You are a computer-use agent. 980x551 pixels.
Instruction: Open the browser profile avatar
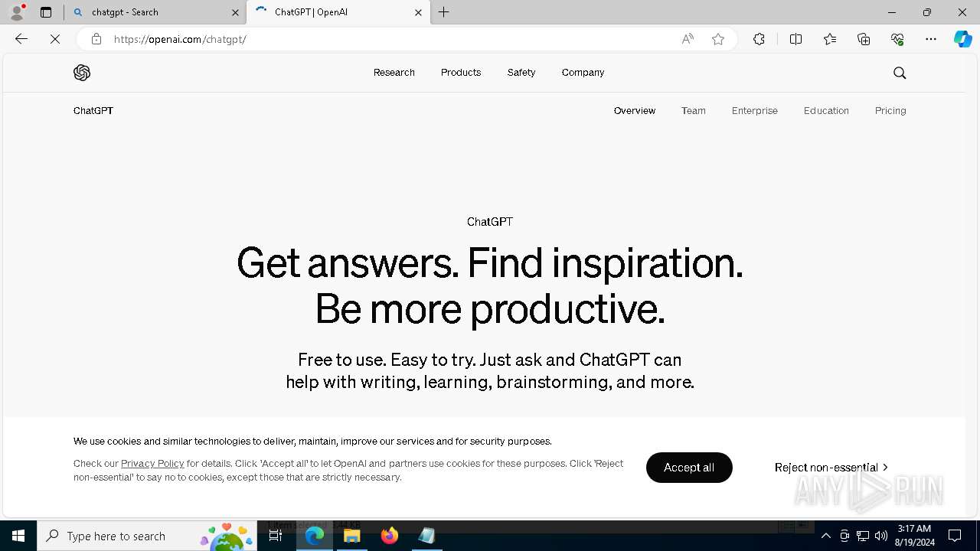17,12
